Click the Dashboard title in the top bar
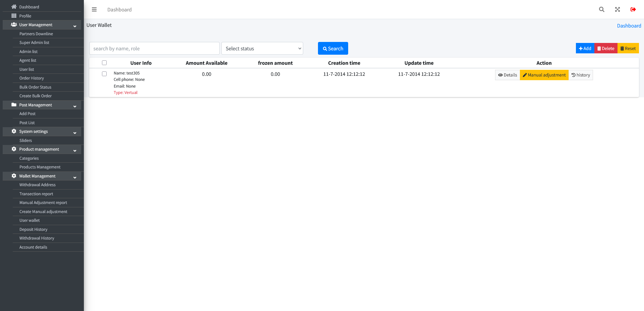Screen dimensions: 644x311 click(x=119, y=9)
